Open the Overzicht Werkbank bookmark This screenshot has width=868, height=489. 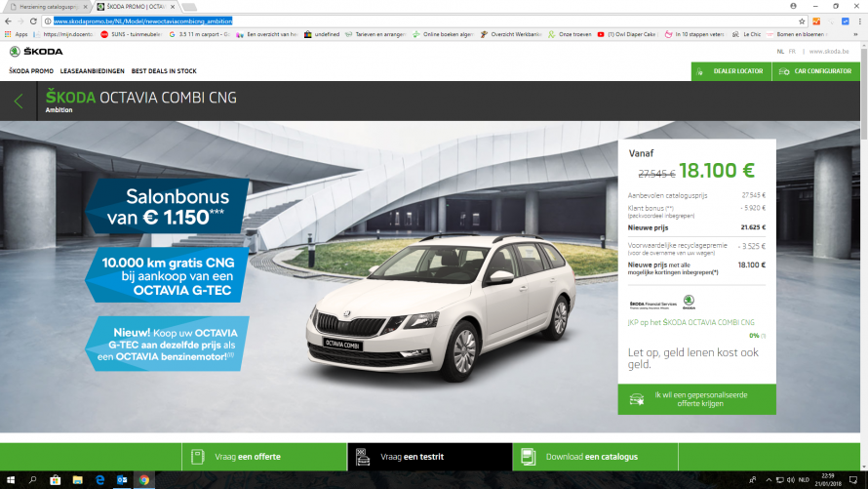point(511,34)
